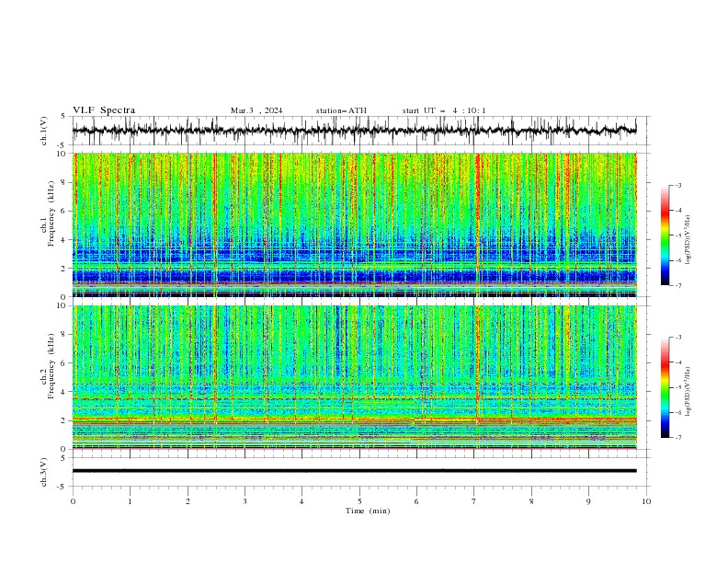Click the ch.2 "Frequency (kHz)" axis label

pyautogui.click(x=52, y=366)
